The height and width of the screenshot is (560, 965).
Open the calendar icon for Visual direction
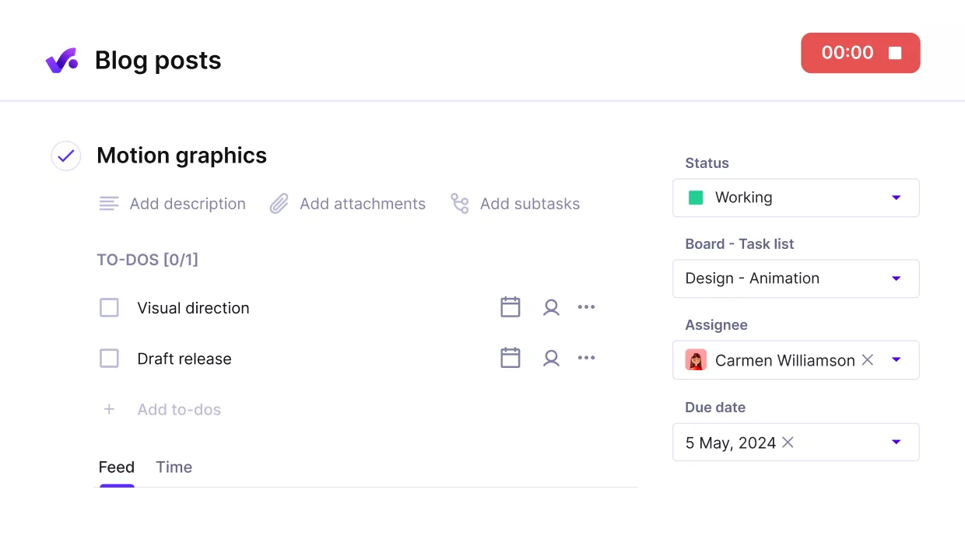[511, 307]
